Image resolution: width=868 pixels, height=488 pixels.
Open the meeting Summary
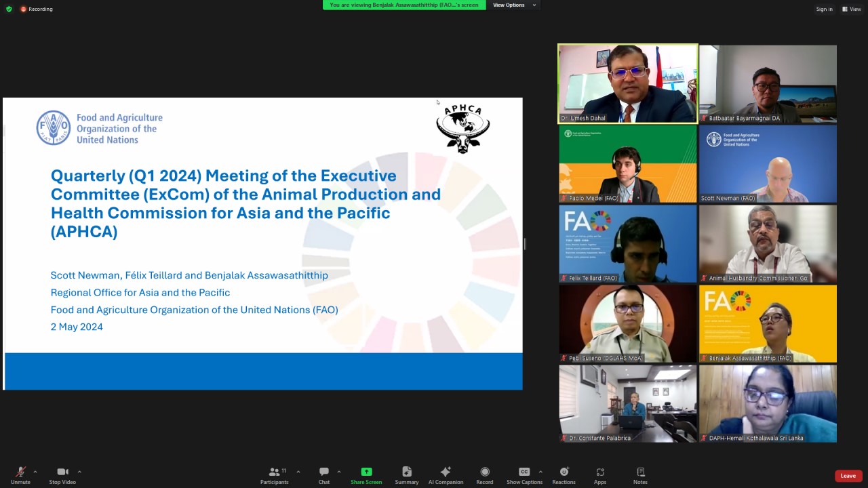click(406, 475)
